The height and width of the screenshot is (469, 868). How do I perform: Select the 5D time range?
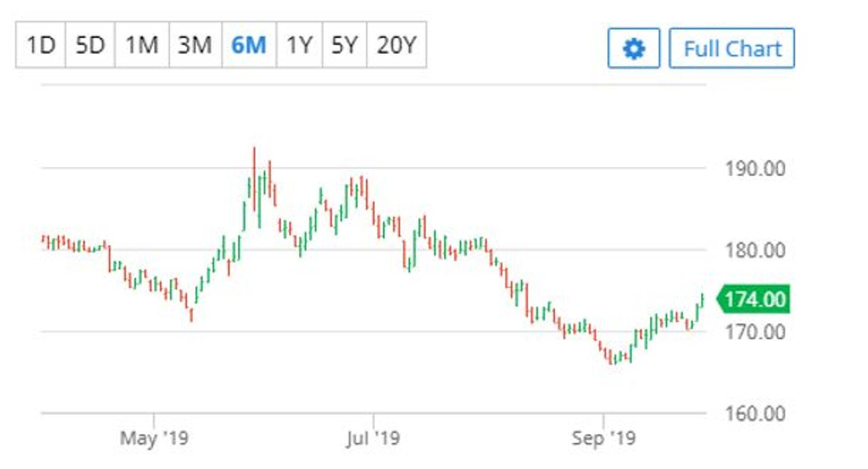[x=90, y=45]
